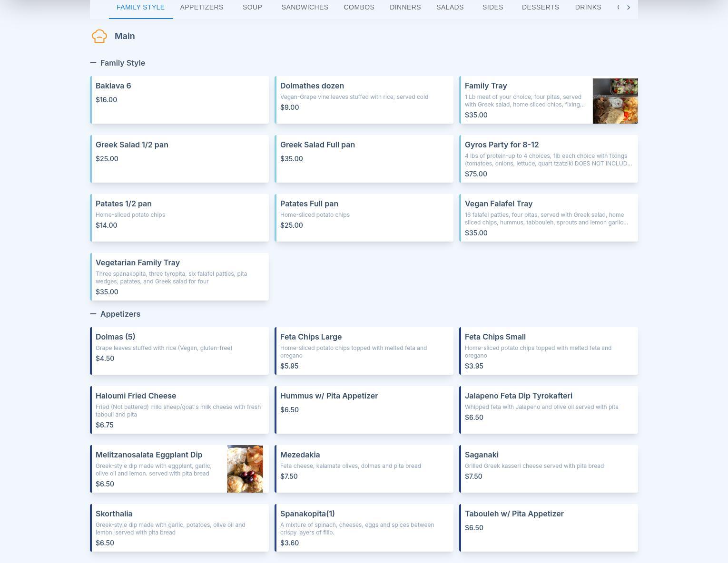Image resolution: width=728 pixels, height=563 pixels.
Task: Open the Salads category tab
Action: pyautogui.click(x=450, y=8)
